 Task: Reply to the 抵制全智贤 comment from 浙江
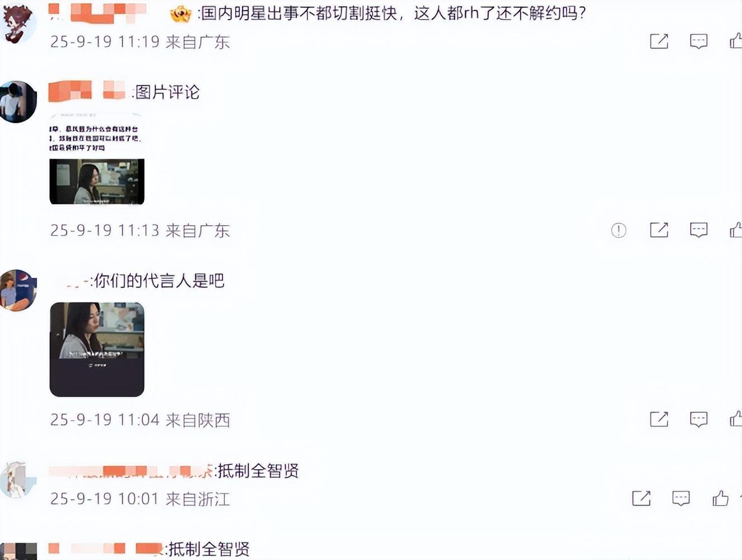tap(681, 498)
